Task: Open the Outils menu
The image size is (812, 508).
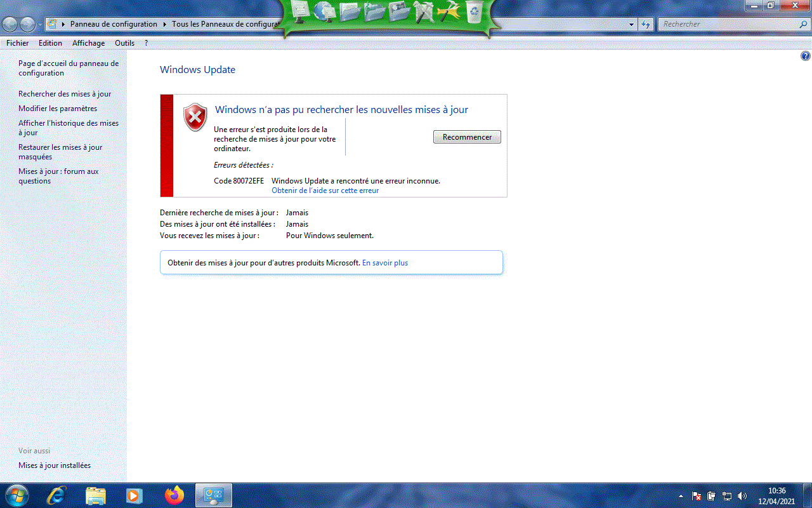Action: [x=124, y=43]
